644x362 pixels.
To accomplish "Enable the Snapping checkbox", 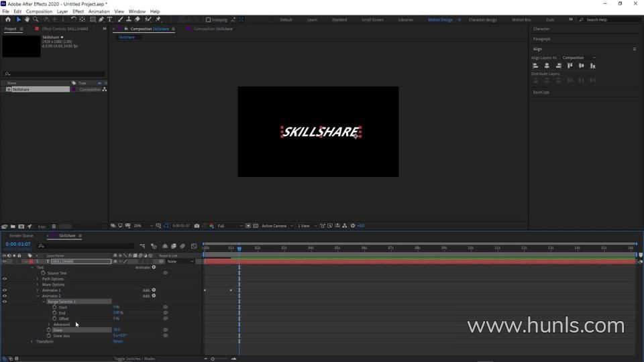I will click(x=208, y=19).
